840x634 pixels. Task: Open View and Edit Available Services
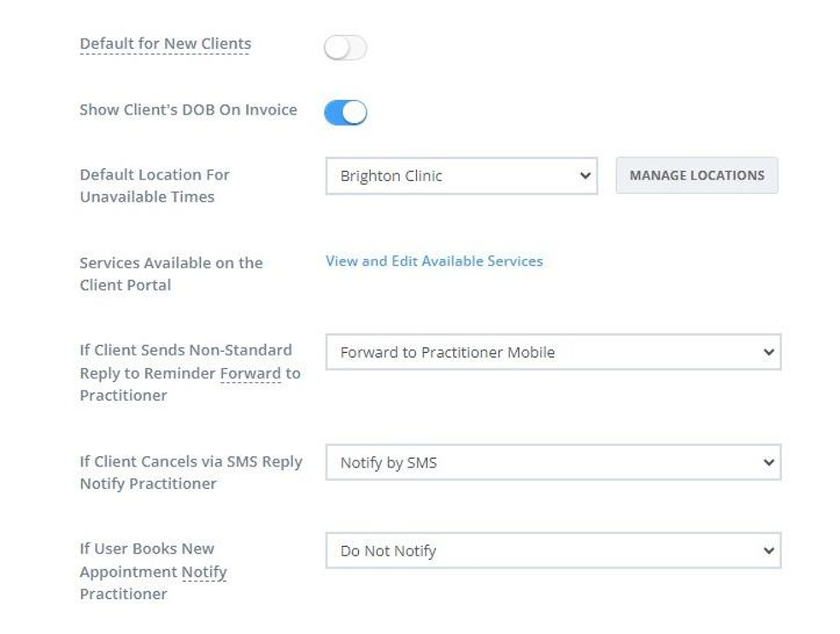(x=433, y=261)
